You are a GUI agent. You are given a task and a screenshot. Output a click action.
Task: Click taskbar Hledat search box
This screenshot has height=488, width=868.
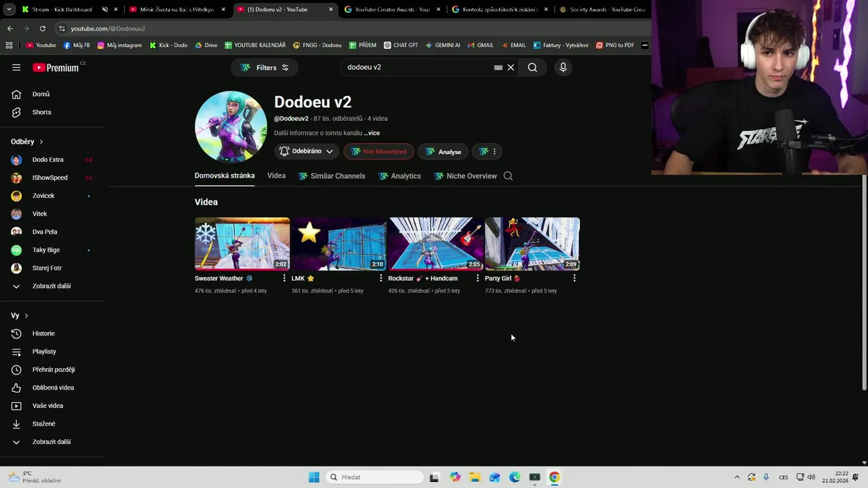pos(374,477)
